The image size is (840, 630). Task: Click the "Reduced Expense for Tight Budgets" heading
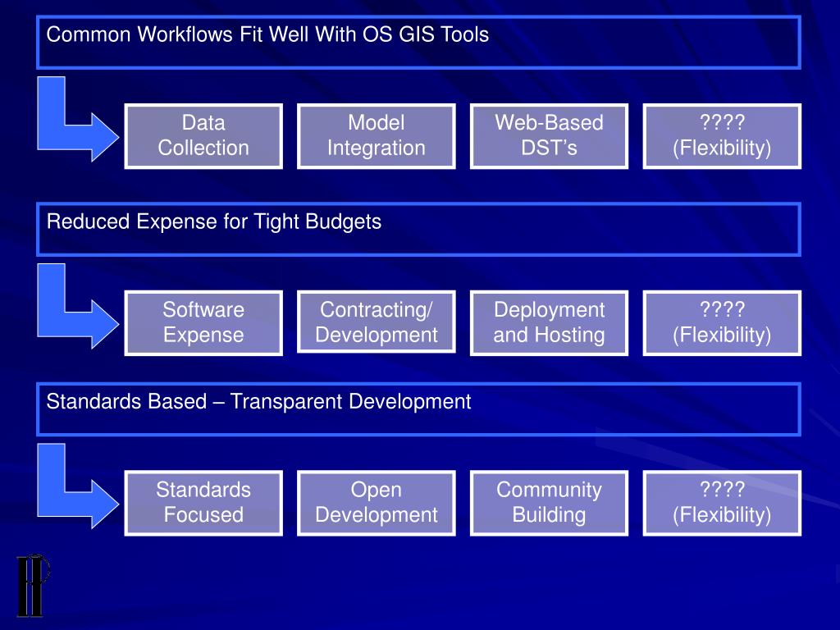click(418, 230)
